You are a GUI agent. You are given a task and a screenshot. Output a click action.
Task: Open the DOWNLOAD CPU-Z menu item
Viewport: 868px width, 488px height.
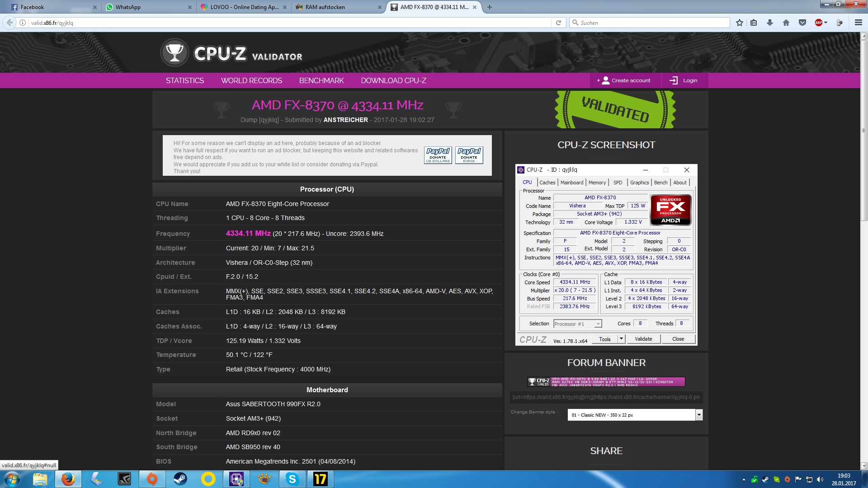[x=393, y=80]
